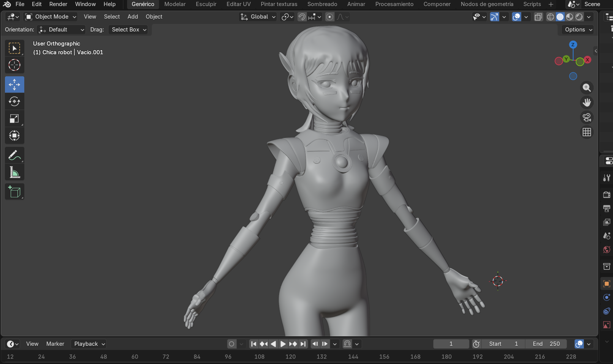Select the Measure tool
Image resolution: width=613 pixels, height=364 pixels.
(x=14, y=173)
